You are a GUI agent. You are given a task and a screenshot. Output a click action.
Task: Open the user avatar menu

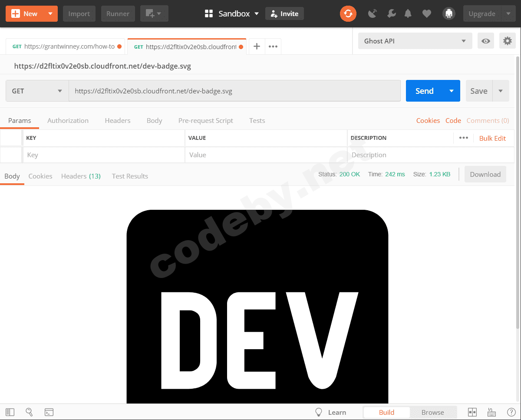[x=449, y=13]
